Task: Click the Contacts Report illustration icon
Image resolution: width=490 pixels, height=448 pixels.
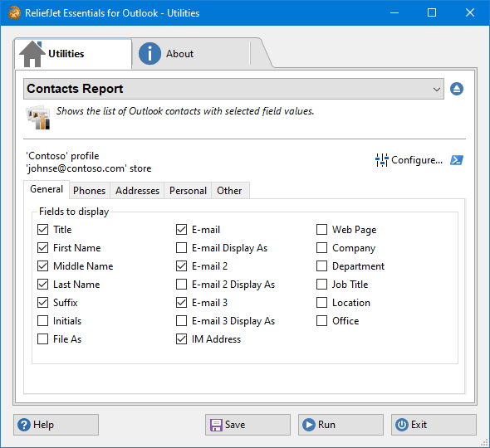Action: (38, 117)
